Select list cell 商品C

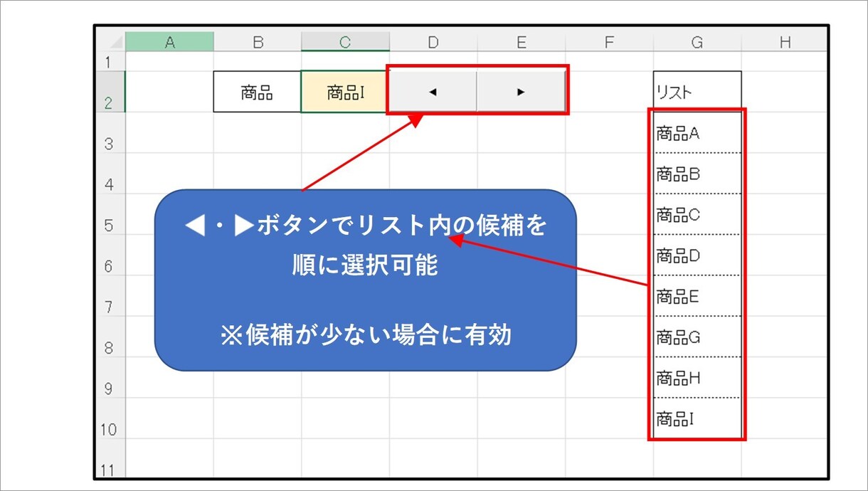coord(697,214)
